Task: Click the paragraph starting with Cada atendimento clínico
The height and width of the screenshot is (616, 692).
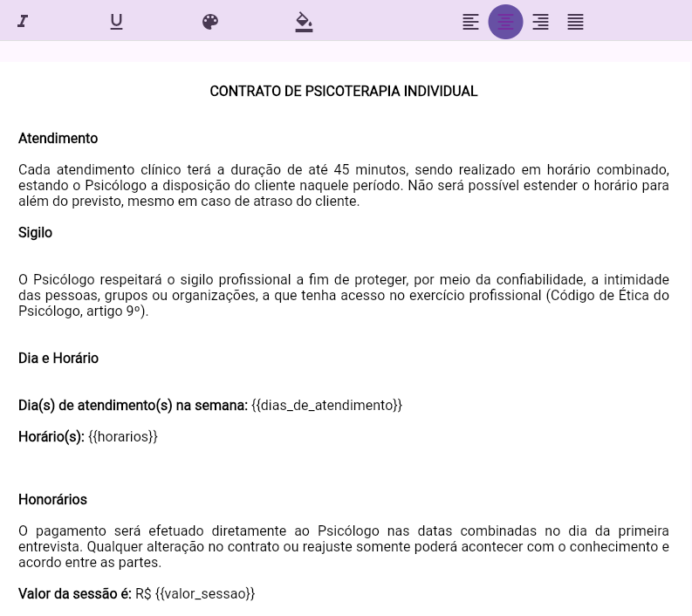Action: (343, 186)
